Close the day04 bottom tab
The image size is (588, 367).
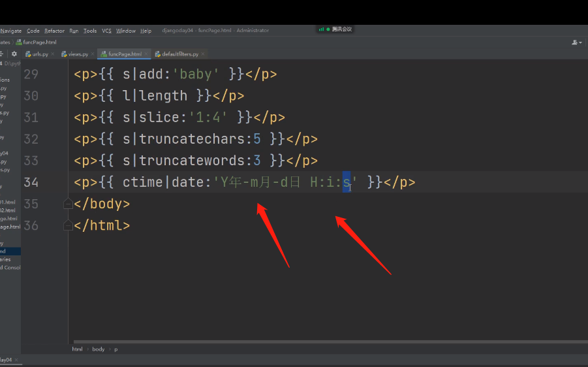16,360
